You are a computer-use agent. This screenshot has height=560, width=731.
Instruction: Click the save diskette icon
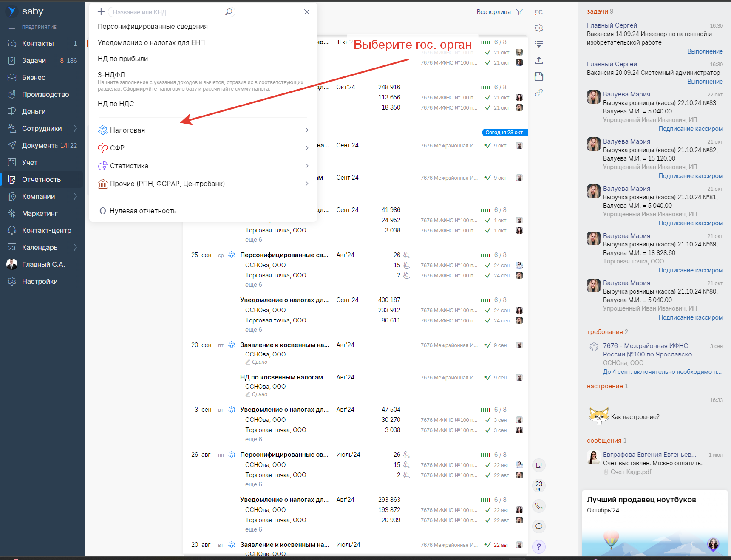click(539, 76)
